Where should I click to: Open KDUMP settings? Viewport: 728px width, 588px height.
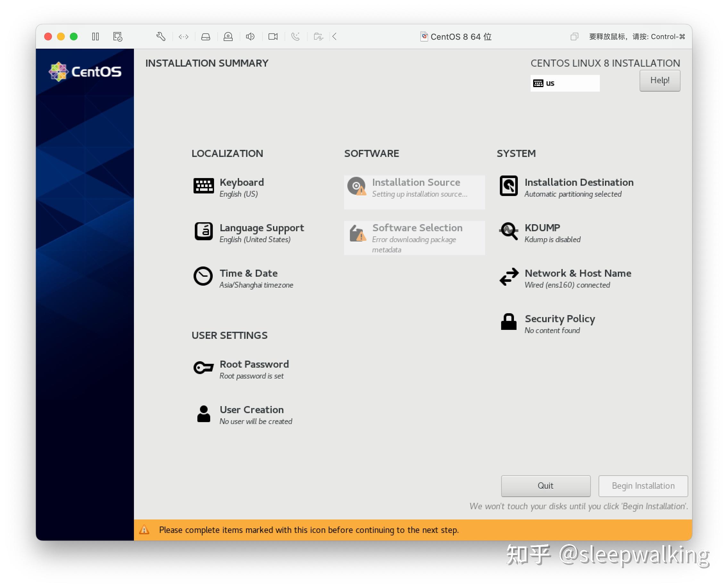point(542,228)
